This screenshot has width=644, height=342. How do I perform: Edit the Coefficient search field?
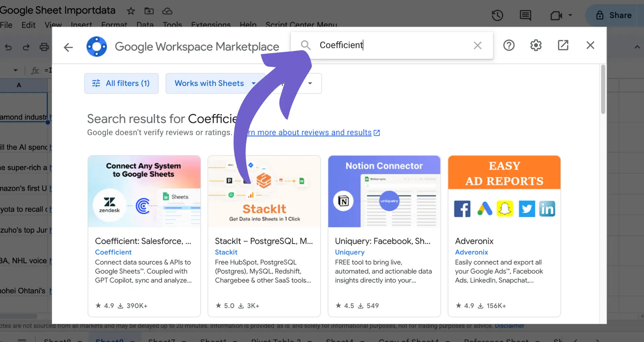click(392, 45)
